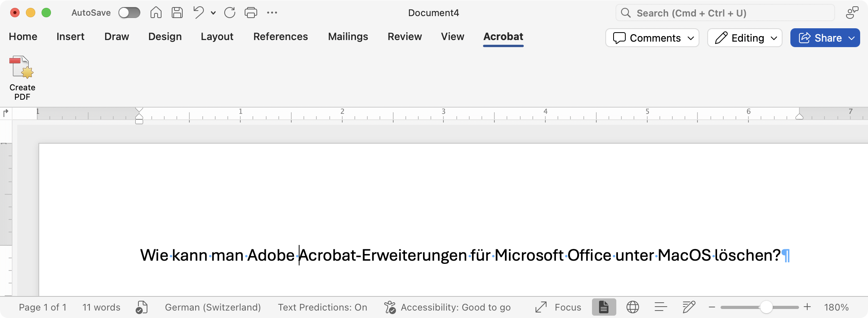
Task: Redo with the circular arrow icon
Action: (x=230, y=13)
